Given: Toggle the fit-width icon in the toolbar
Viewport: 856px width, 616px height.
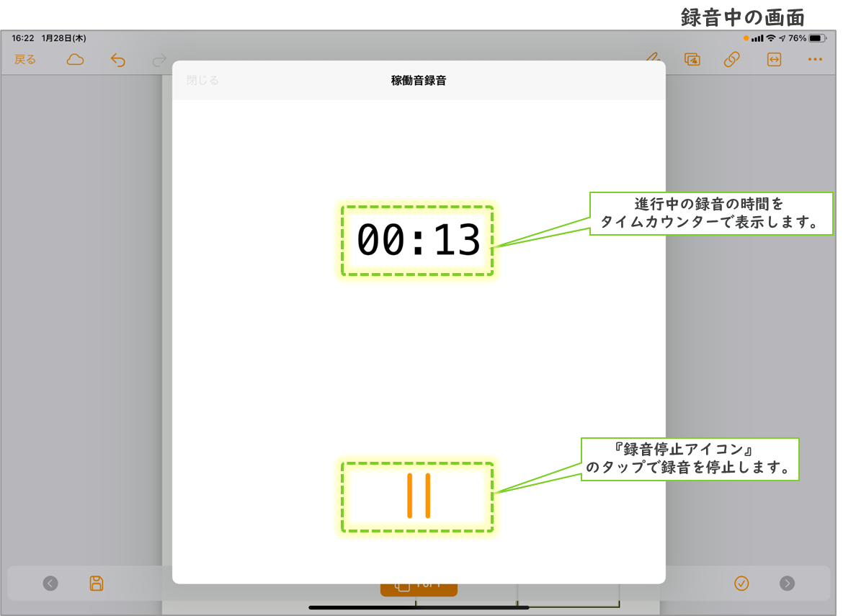Looking at the screenshot, I should click(774, 60).
